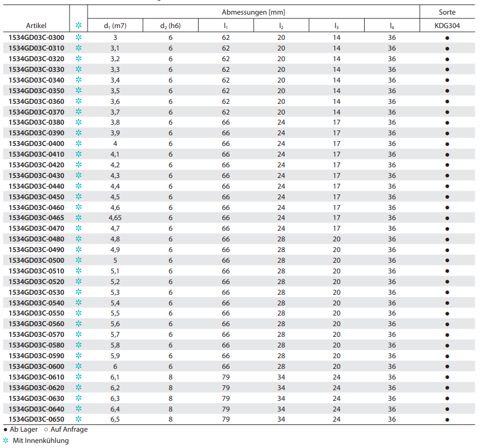Click the cooling icon in the table header

(x=79, y=25)
